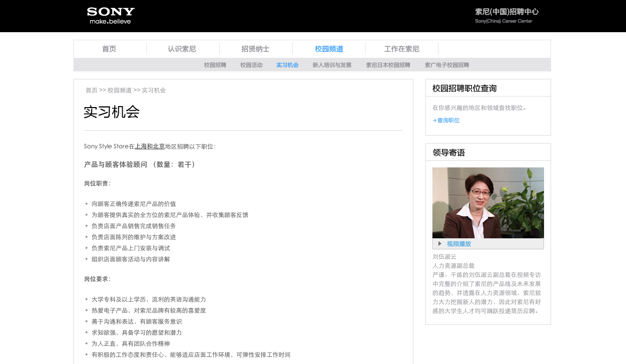Click the underlined 上海和北京 text

[x=150, y=147]
